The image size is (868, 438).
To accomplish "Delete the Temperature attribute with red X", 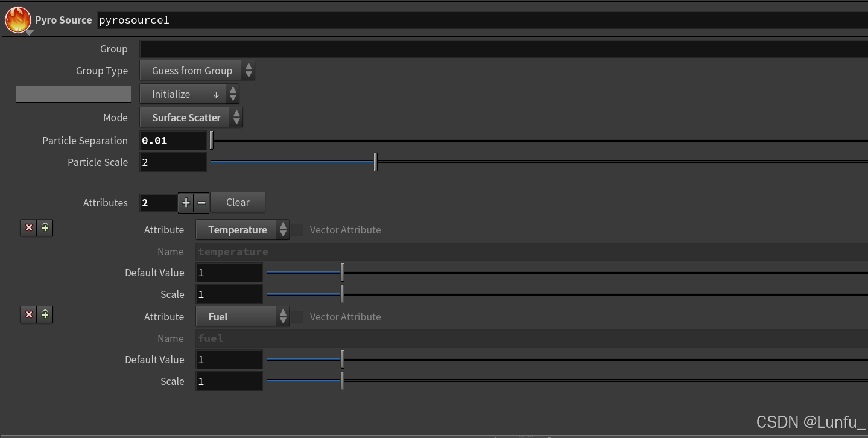I will (x=28, y=227).
